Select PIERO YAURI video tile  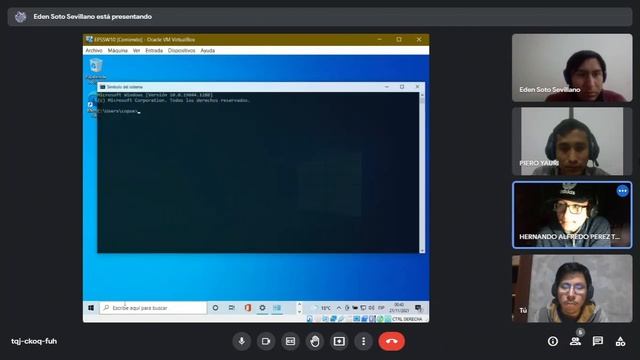point(572,141)
